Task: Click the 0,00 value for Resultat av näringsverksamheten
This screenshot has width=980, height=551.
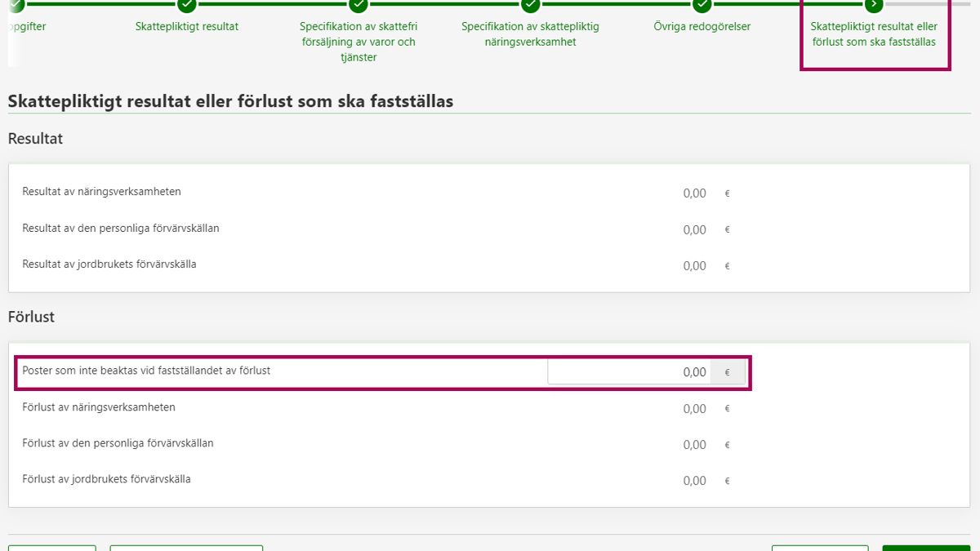Action: pyautogui.click(x=694, y=193)
